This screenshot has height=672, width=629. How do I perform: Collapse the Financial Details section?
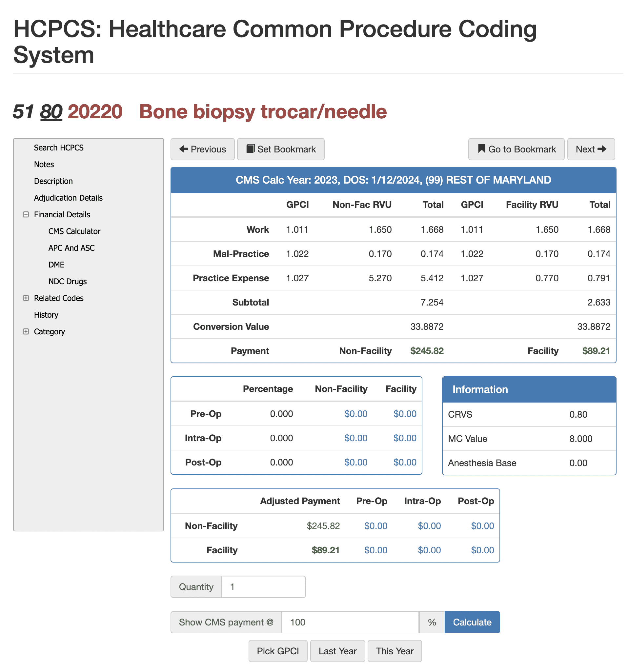pos(26,214)
